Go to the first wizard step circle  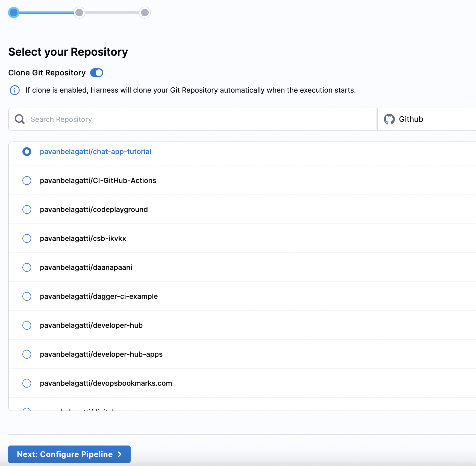click(x=14, y=13)
